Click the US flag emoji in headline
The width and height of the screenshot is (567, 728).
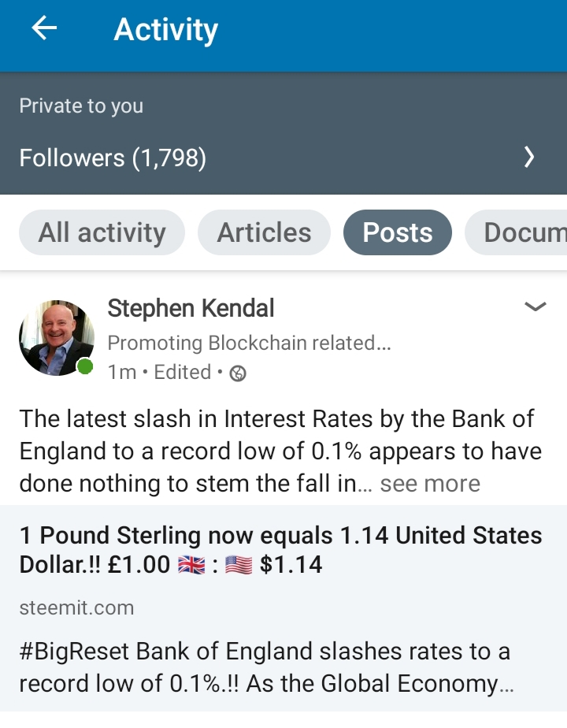(x=239, y=565)
